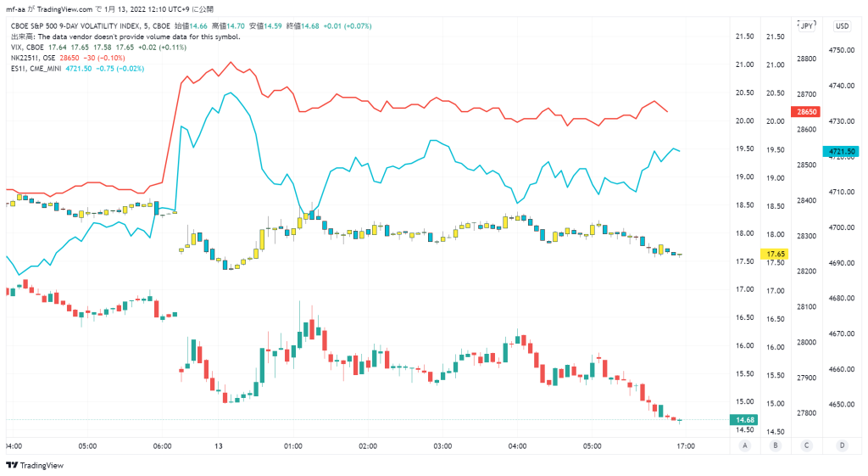Select price scale button C
868x476 pixels.
(x=806, y=445)
